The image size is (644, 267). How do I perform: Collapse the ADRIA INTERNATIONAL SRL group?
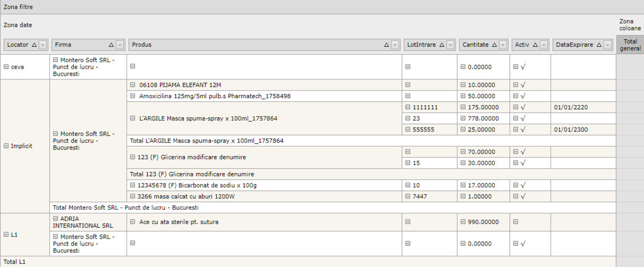coord(56,219)
